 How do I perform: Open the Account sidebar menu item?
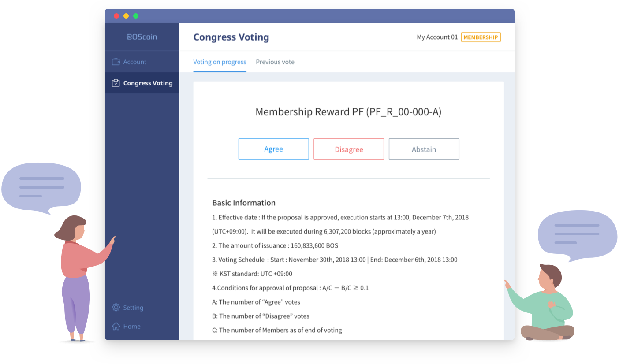pos(134,62)
